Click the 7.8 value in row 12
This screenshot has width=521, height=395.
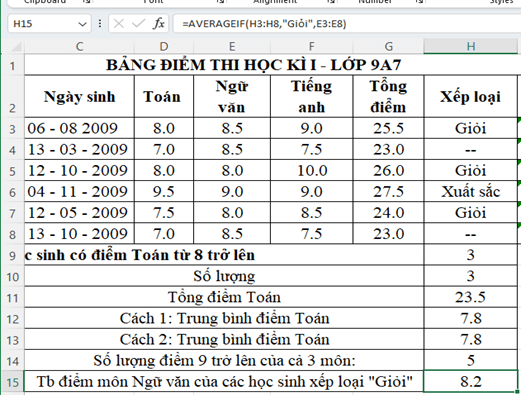(470, 318)
